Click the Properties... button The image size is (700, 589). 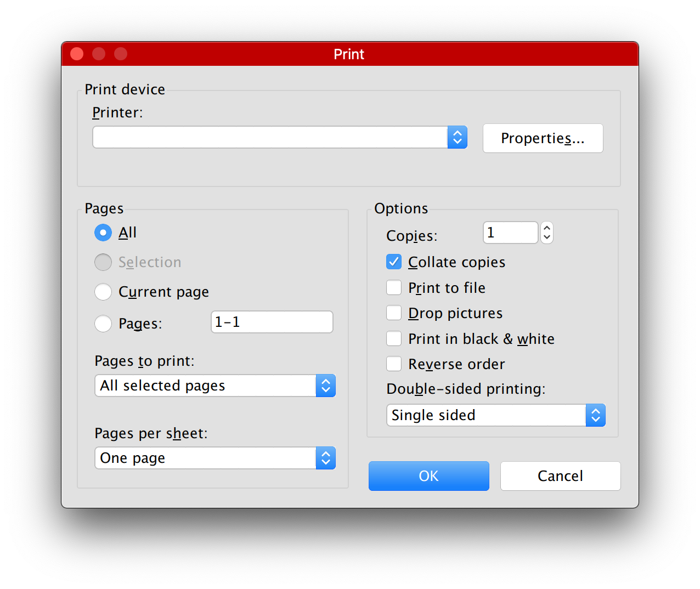[543, 138]
